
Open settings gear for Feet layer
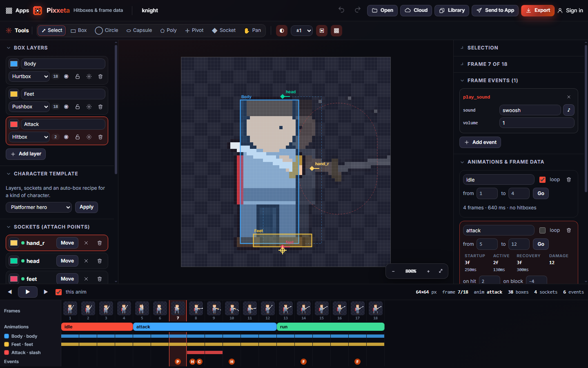pyautogui.click(x=89, y=107)
